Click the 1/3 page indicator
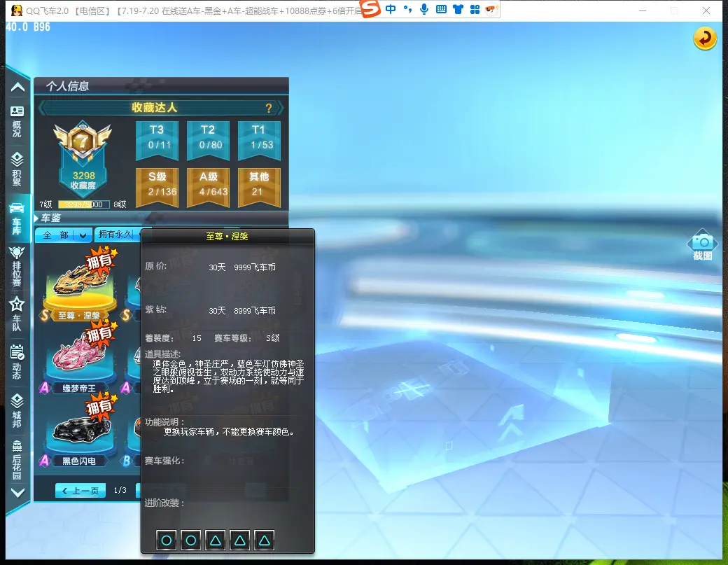The height and width of the screenshot is (565, 728). [120, 490]
